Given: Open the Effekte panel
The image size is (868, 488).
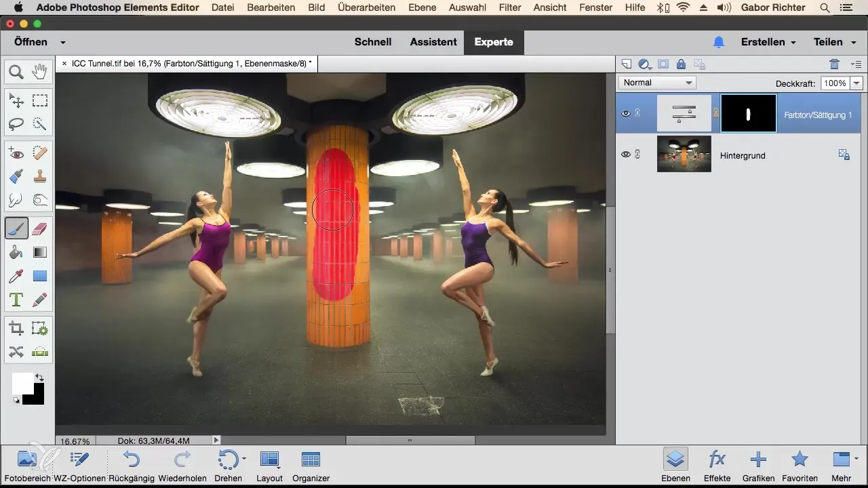Looking at the screenshot, I should coord(717,465).
